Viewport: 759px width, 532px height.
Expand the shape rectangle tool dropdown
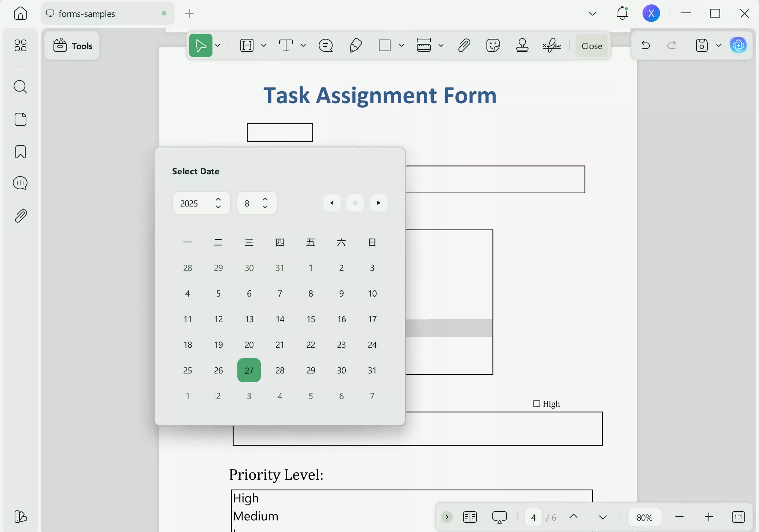(x=401, y=46)
